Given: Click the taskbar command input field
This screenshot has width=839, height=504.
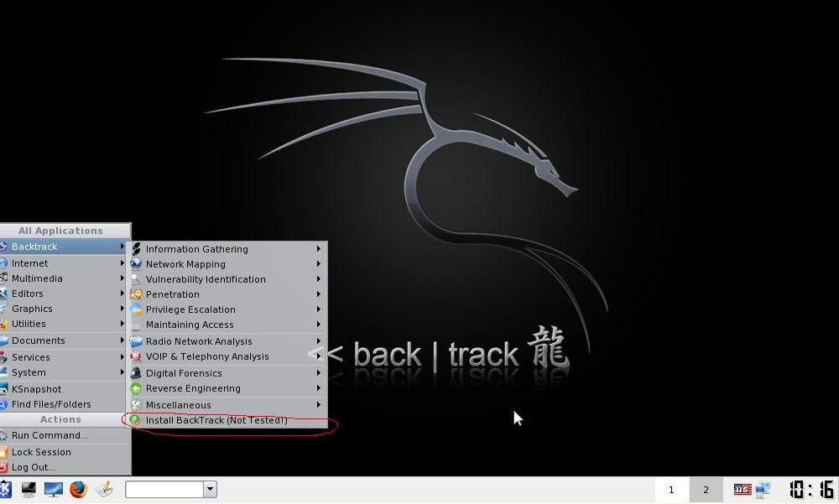Looking at the screenshot, I should point(164,489).
